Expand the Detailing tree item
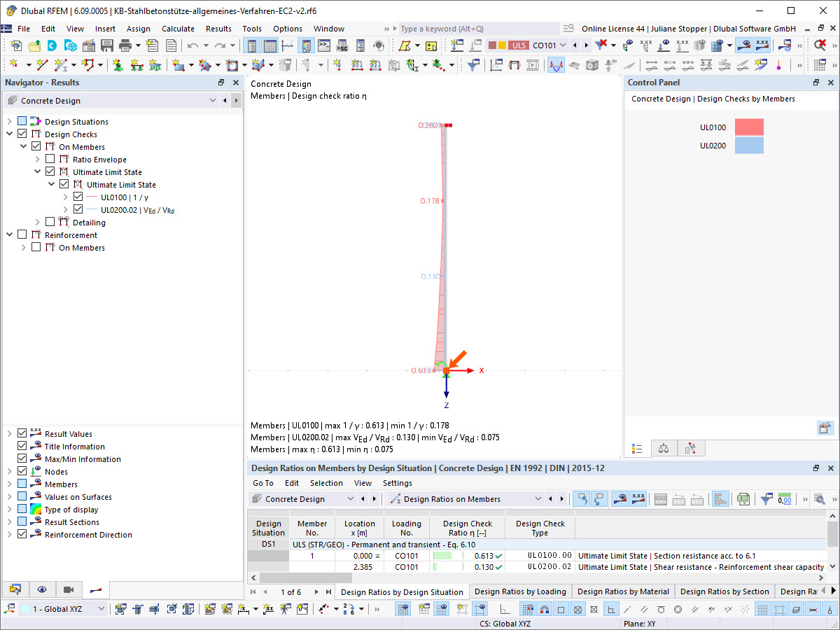840x630 pixels. (37, 222)
